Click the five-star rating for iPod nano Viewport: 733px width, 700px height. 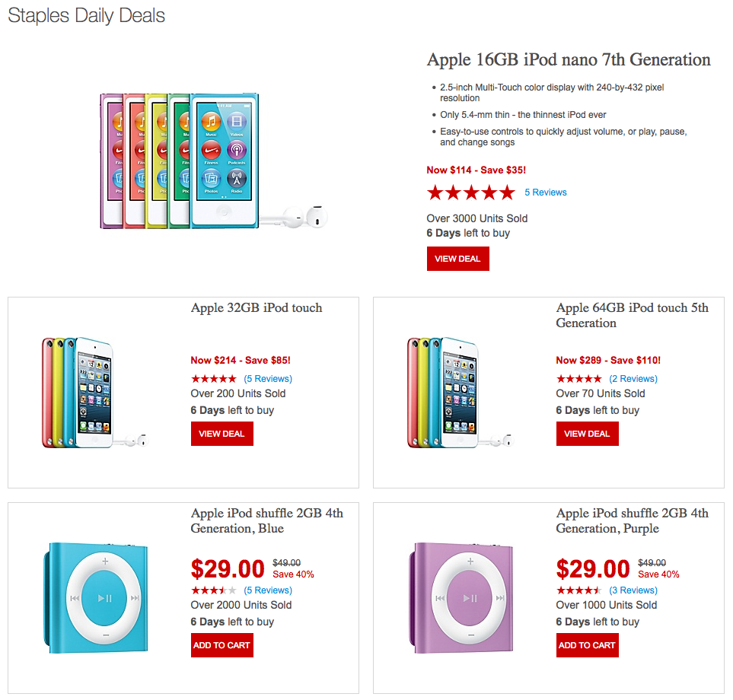coord(470,192)
